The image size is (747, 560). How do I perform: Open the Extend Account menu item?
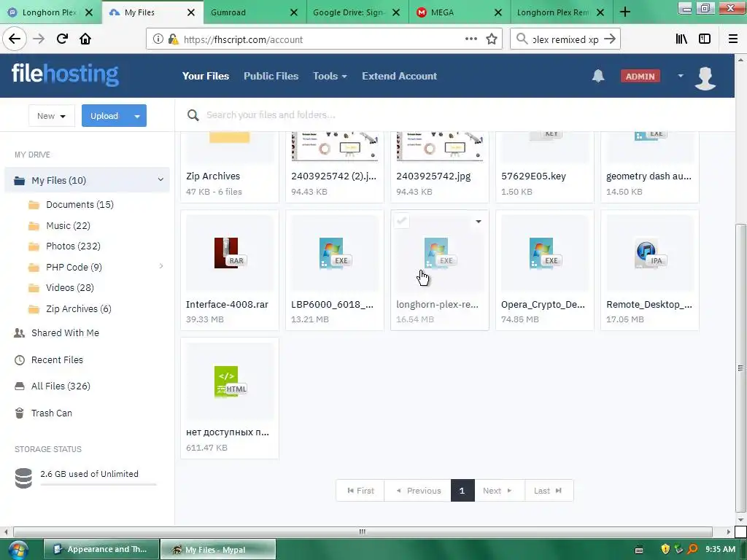point(399,76)
